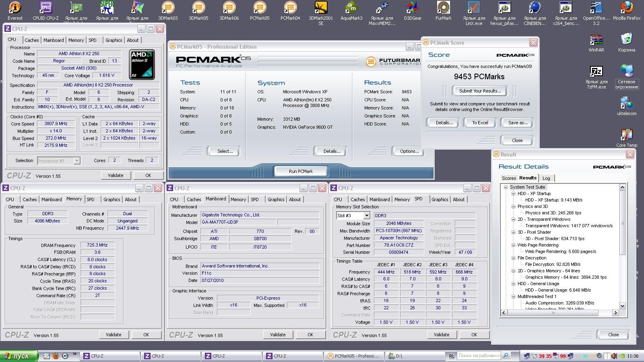Collapse the HDD - XP Startup node
The image size is (644, 362).
[513, 193]
